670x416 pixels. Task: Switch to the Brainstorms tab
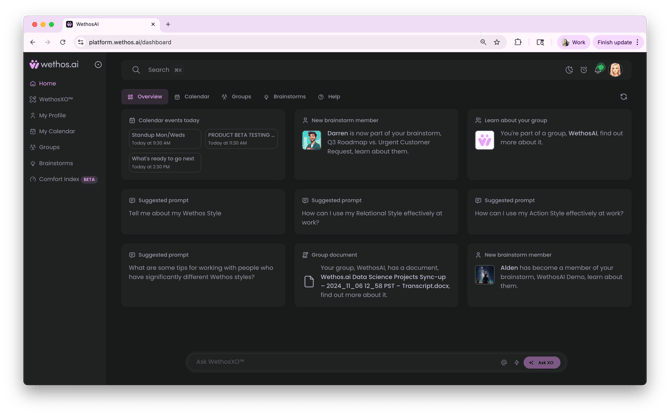(x=285, y=97)
